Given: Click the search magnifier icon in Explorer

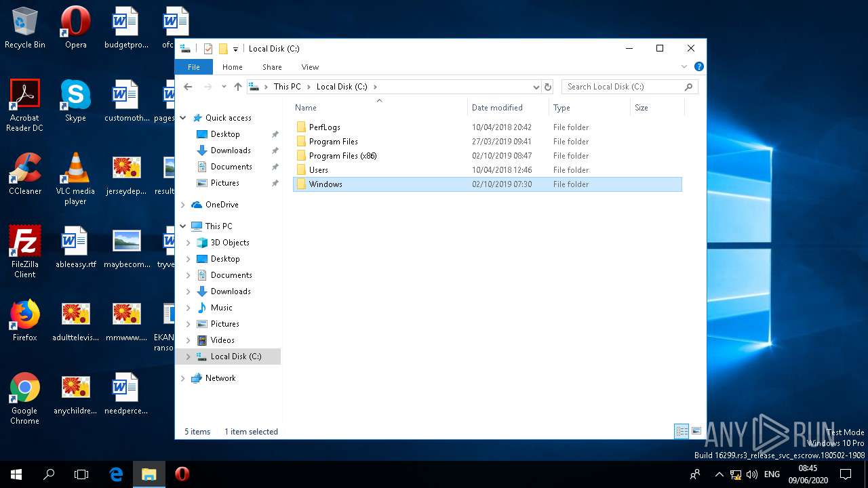Looking at the screenshot, I should coord(689,87).
